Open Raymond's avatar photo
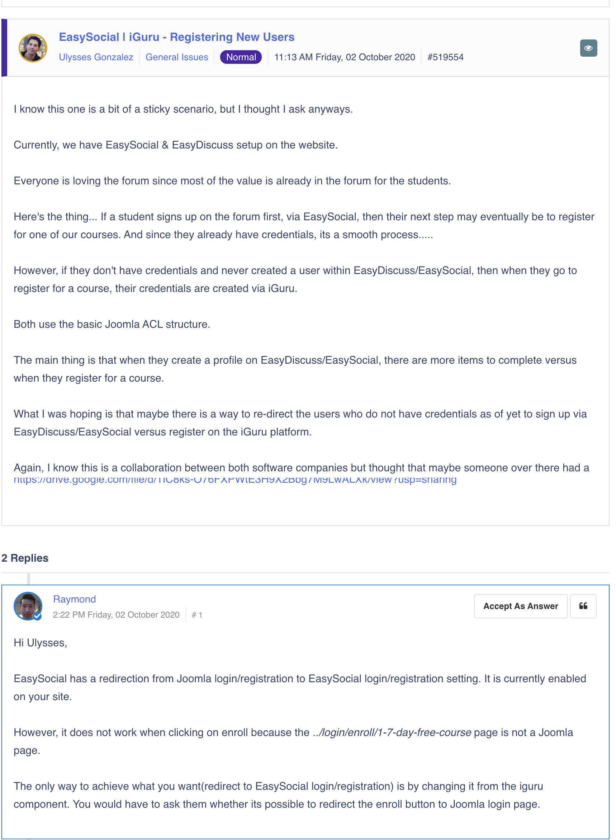616x840 pixels. tap(27, 605)
